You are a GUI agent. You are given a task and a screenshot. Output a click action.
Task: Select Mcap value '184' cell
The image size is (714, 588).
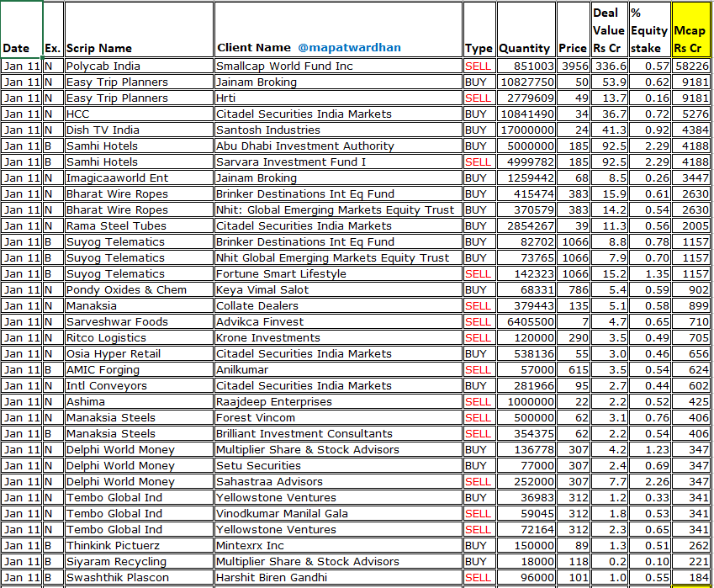[x=690, y=577]
